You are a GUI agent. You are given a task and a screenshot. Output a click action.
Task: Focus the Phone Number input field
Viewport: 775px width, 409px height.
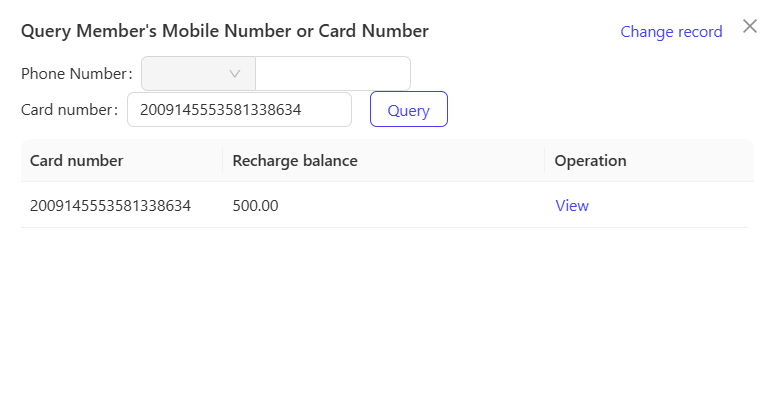333,74
